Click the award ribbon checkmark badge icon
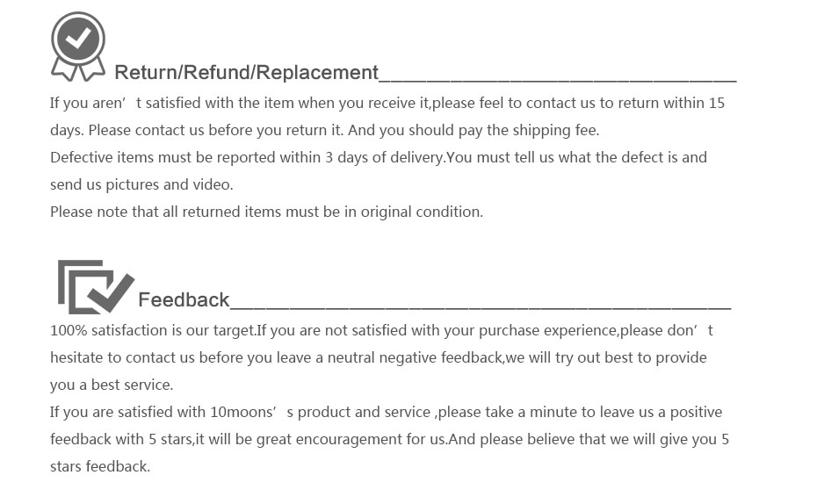This screenshot has width=817, height=504. (78, 47)
